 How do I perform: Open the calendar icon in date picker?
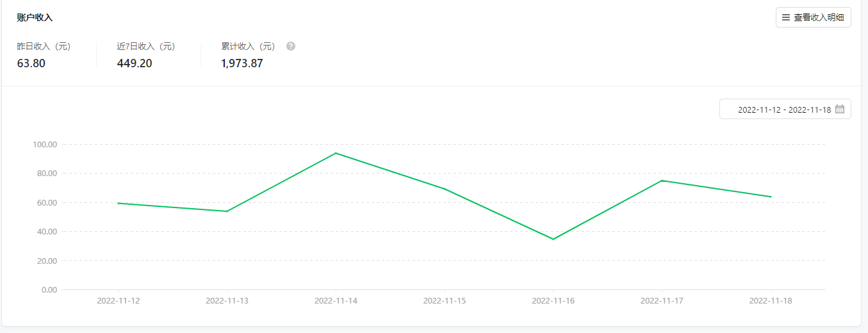pyautogui.click(x=839, y=110)
